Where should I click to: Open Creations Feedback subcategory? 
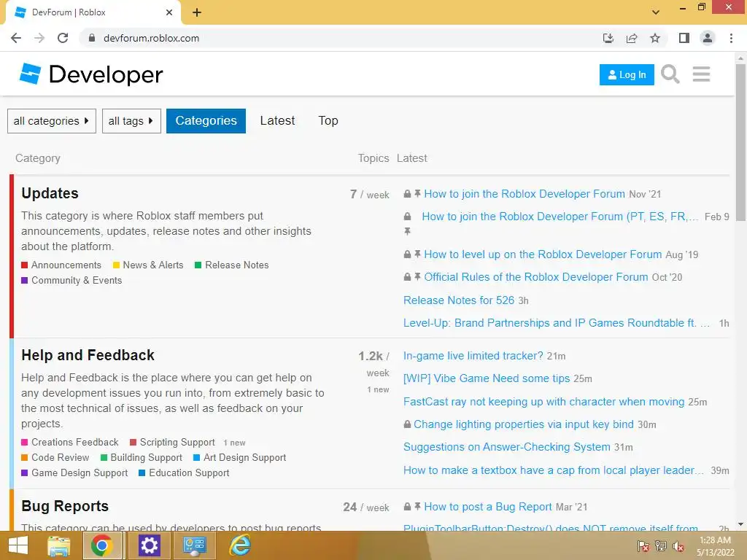[x=75, y=443]
